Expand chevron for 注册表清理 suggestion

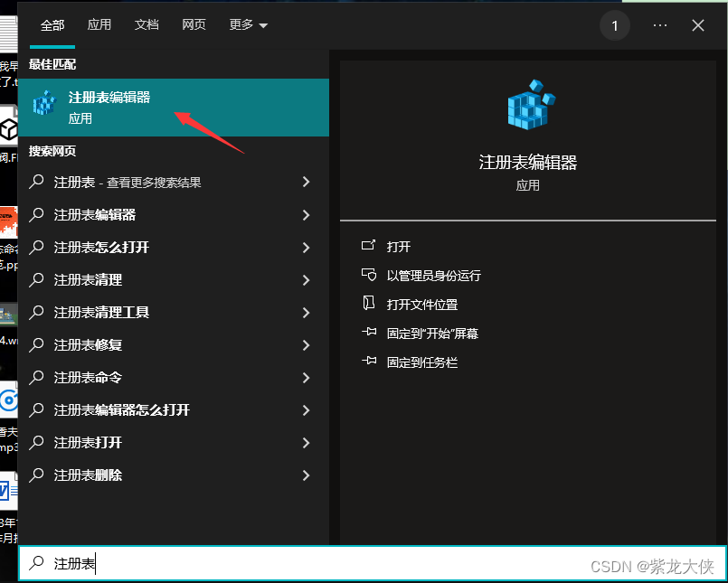click(306, 280)
